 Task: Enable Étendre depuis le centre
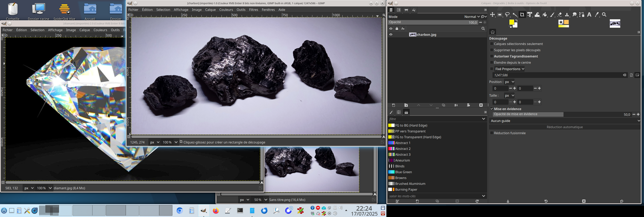tap(491, 62)
